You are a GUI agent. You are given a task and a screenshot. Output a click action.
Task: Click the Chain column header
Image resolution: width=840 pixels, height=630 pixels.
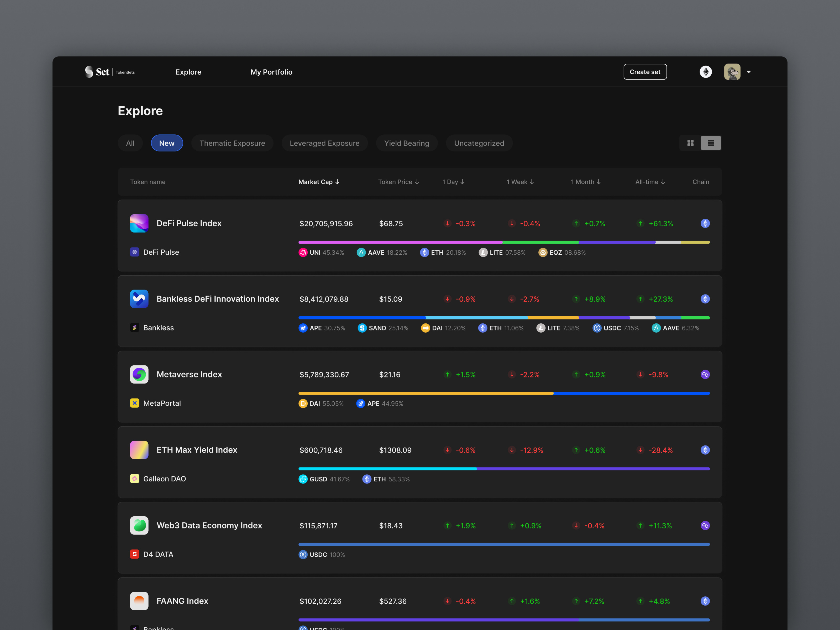(701, 182)
